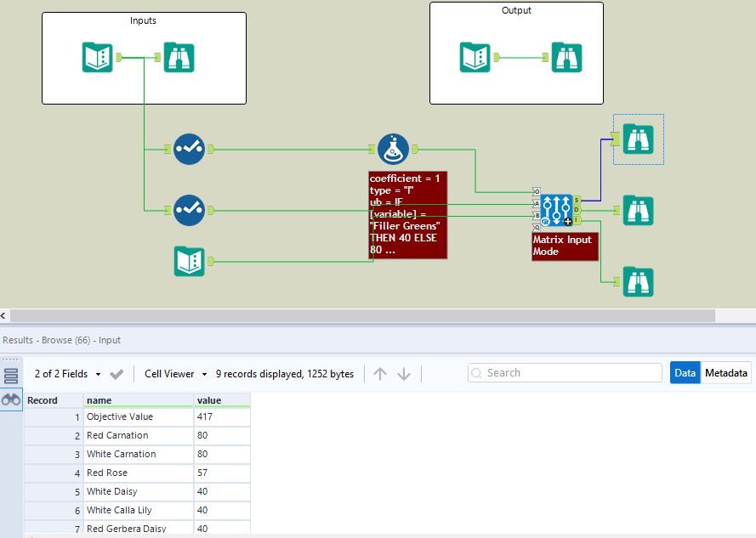Switch results view to Data

coord(685,373)
